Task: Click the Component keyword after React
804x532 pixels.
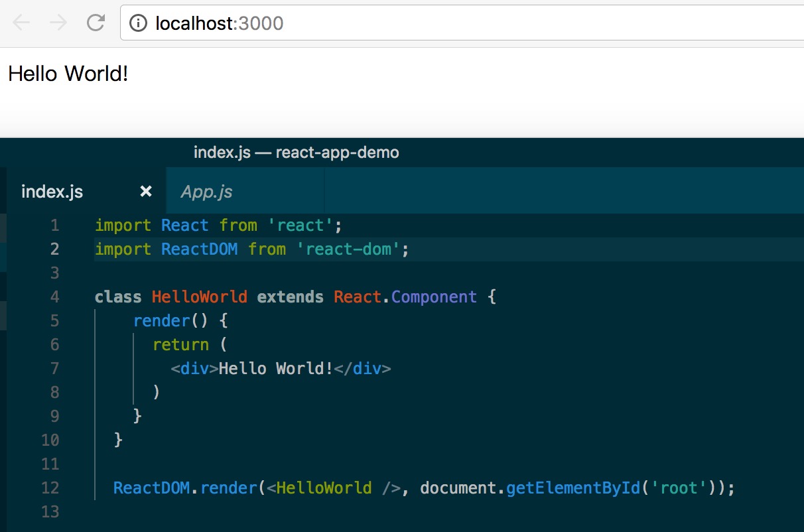Action: tap(434, 297)
